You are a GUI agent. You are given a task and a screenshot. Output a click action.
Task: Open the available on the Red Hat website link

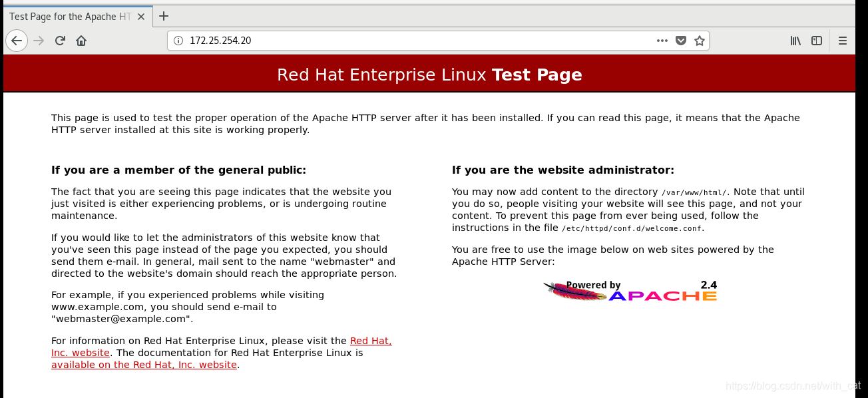[144, 365]
